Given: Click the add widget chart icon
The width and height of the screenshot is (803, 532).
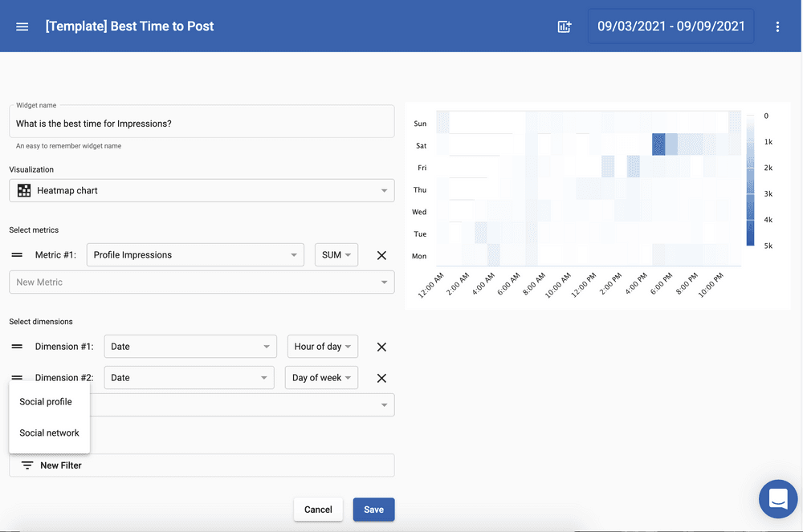Looking at the screenshot, I should coord(565,26).
